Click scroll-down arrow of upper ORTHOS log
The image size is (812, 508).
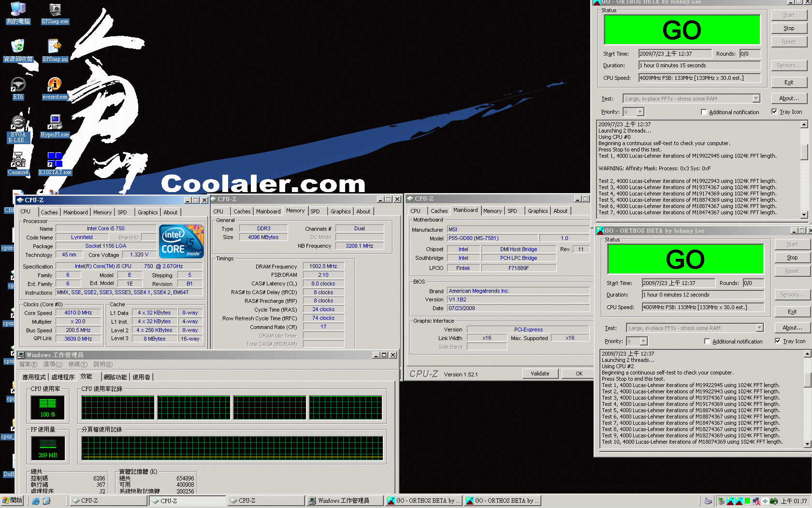pos(804,215)
